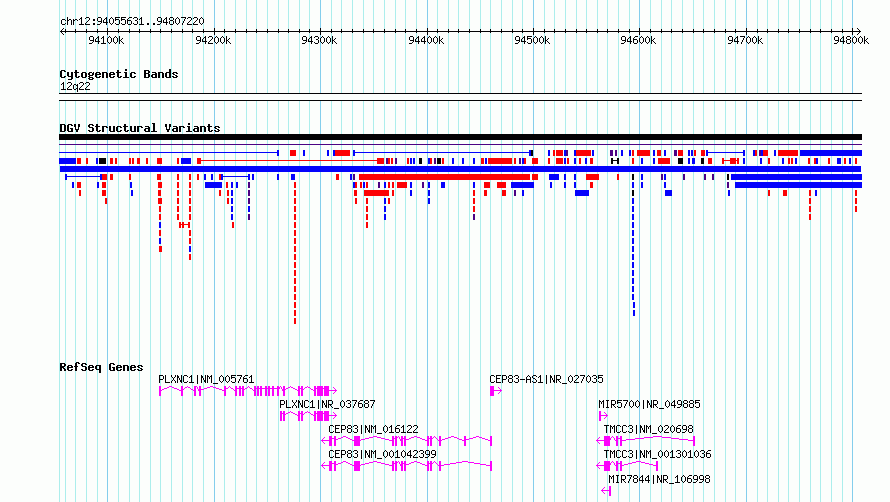Click the 94700k ruler label
Image resolution: width=890 pixels, height=502 pixels.
pyautogui.click(x=745, y=40)
